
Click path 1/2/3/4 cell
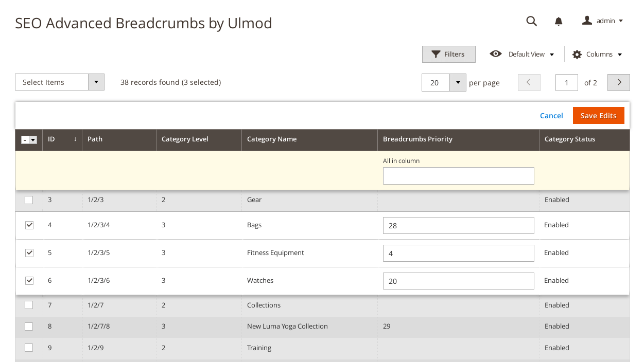pos(119,225)
